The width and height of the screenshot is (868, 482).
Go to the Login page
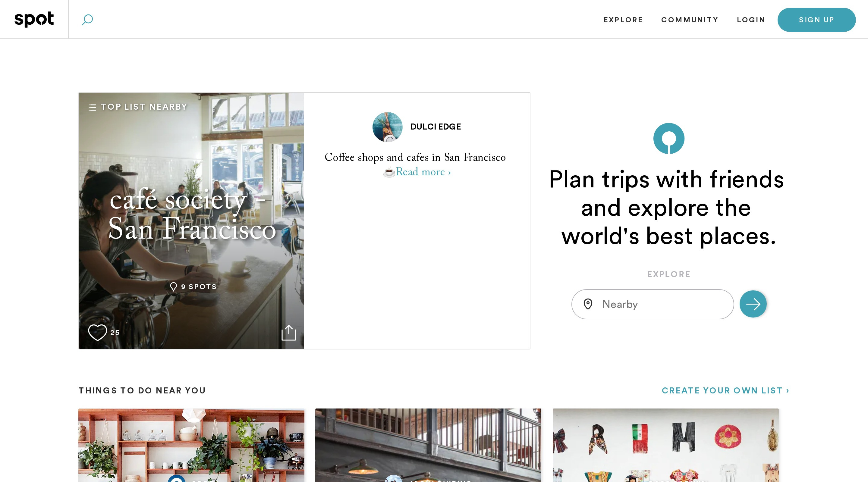(751, 20)
